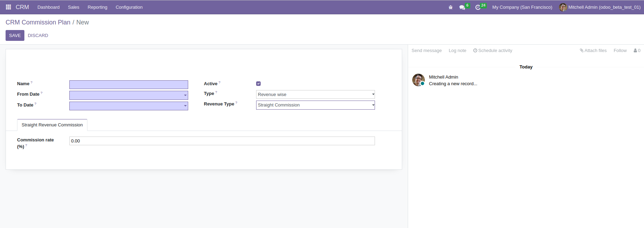This screenshot has height=228, width=644.
Task: Click the Commission rate field
Action: pyautogui.click(x=222, y=141)
